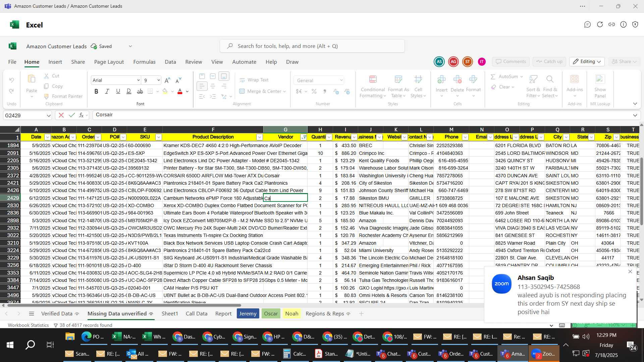Increase font size with grow font icon
This screenshot has width=644, height=362.
(167, 80)
